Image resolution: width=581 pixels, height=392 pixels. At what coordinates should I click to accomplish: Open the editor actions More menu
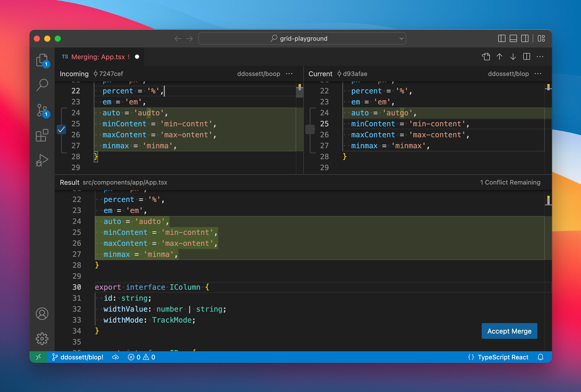(540, 57)
